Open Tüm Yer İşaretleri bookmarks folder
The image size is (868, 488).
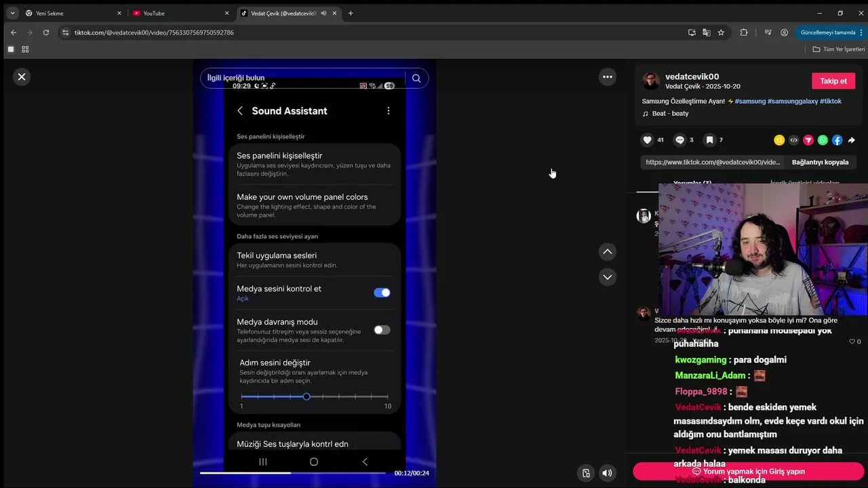pyautogui.click(x=840, y=49)
